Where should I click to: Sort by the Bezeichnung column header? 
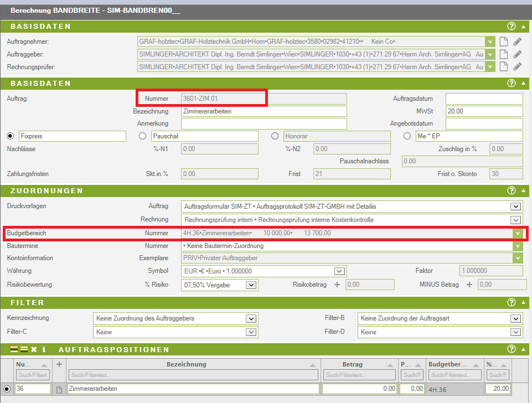click(186, 364)
